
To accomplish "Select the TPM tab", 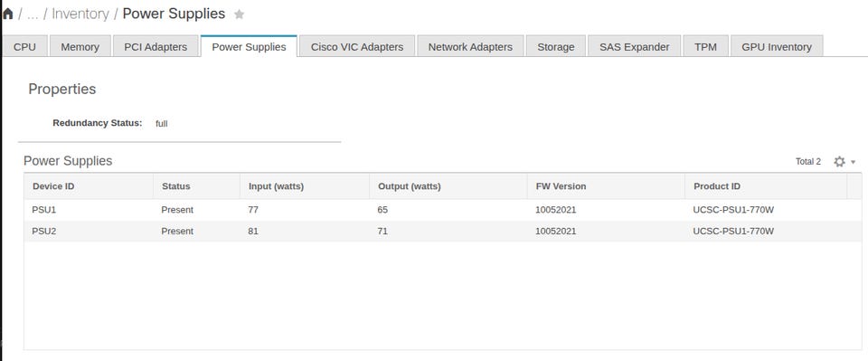I will pos(706,46).
